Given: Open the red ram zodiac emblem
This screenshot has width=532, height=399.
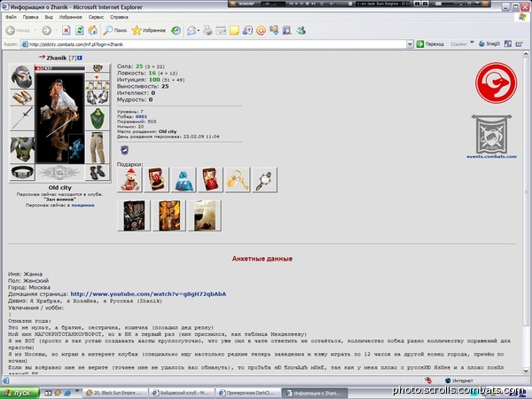Looking at the screenshot, I should (496, 82).
